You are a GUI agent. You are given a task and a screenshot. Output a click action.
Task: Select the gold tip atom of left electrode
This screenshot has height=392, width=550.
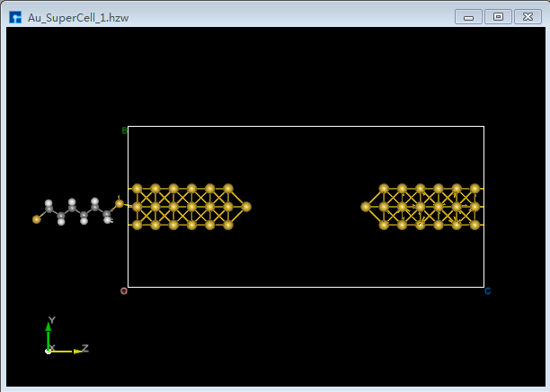(246, 207)
